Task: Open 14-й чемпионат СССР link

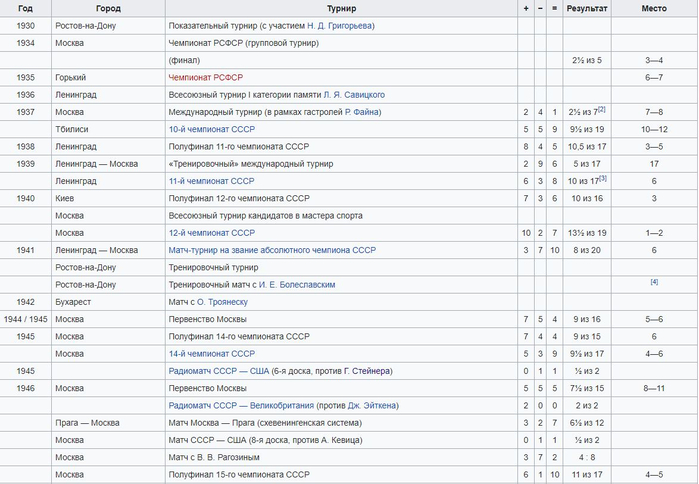Action: (x=212, y=354)
